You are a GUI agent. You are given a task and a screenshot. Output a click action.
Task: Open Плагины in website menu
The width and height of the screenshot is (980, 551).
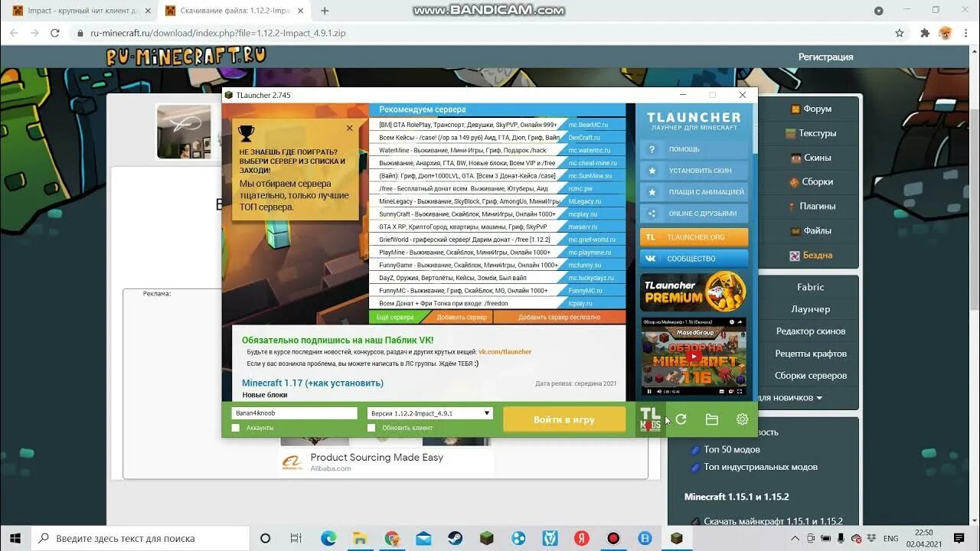pos(810,206)
